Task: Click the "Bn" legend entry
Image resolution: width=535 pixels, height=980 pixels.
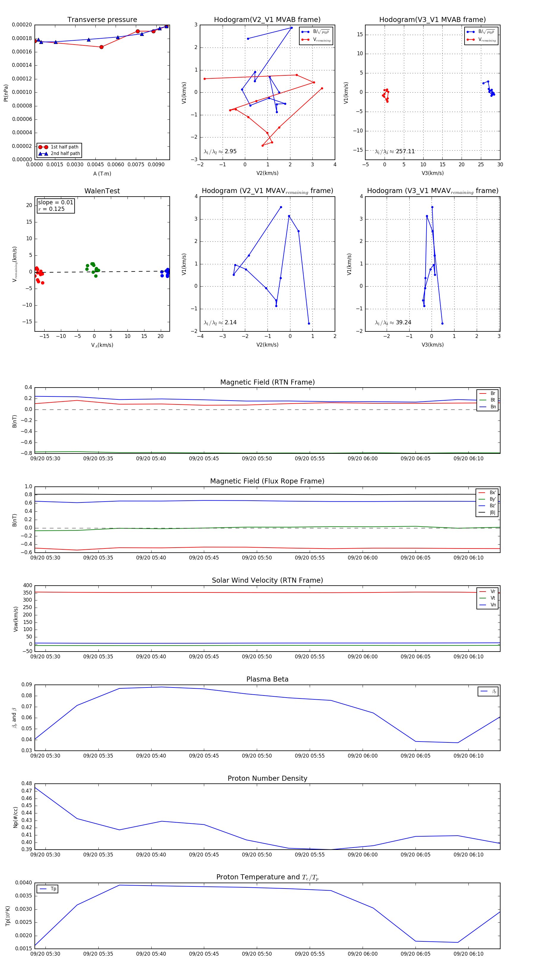Action: tap(487, 407)
